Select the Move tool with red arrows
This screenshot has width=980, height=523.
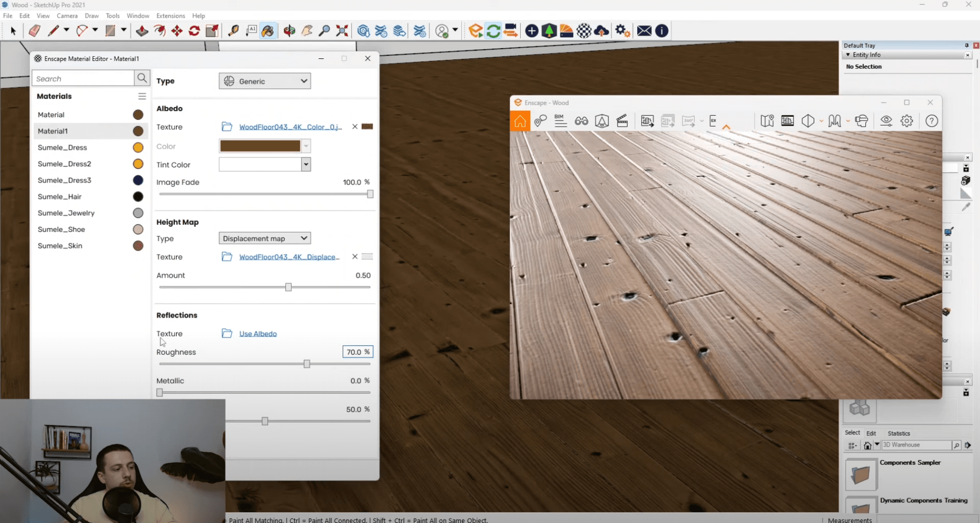[x=177, y=31]
